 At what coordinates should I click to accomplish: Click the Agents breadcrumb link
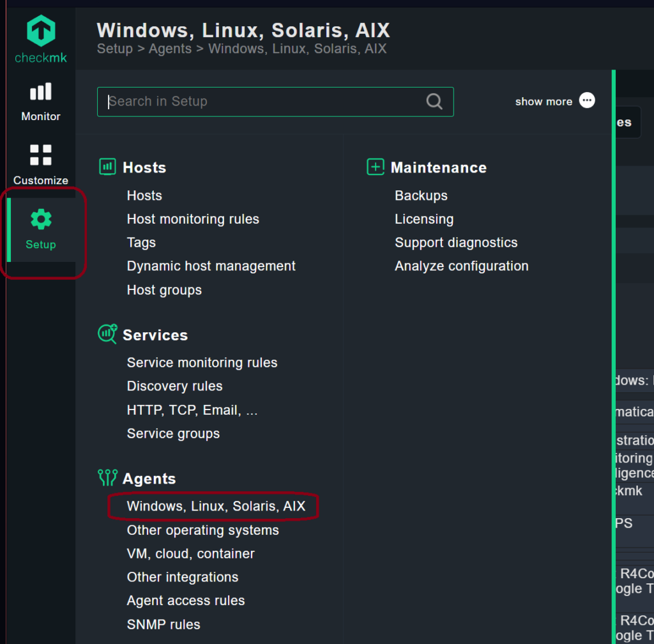tap(170, 49)
